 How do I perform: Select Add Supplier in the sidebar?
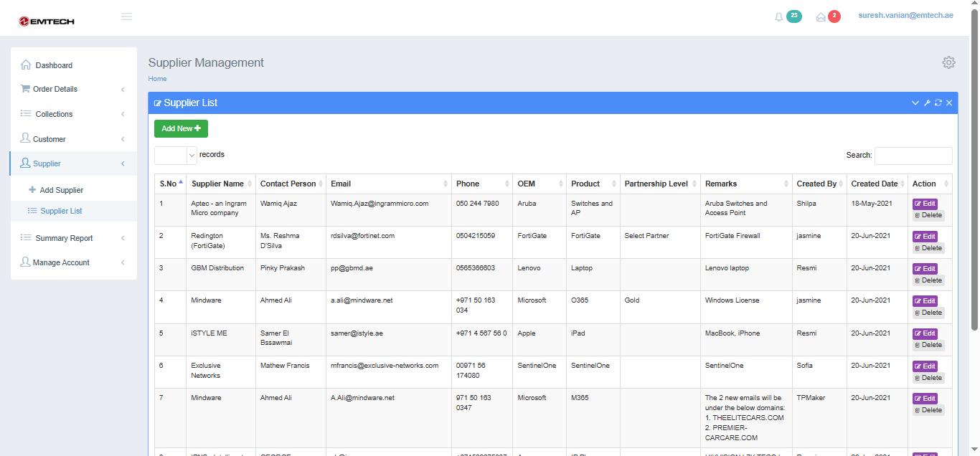click(x=62, y=191)
